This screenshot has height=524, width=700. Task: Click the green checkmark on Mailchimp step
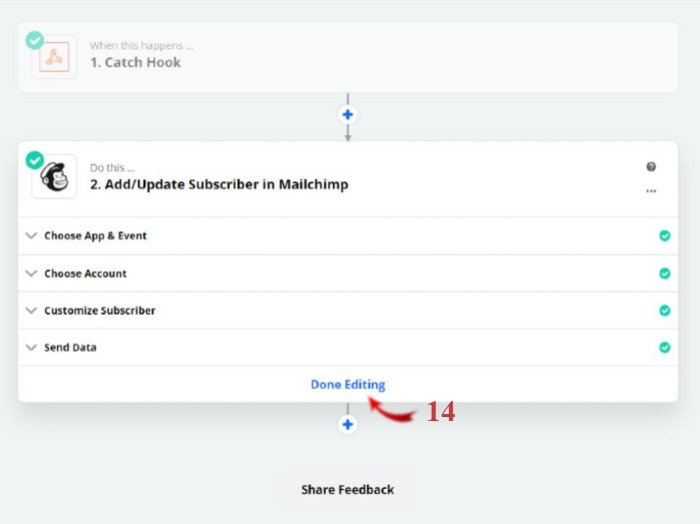35,160
